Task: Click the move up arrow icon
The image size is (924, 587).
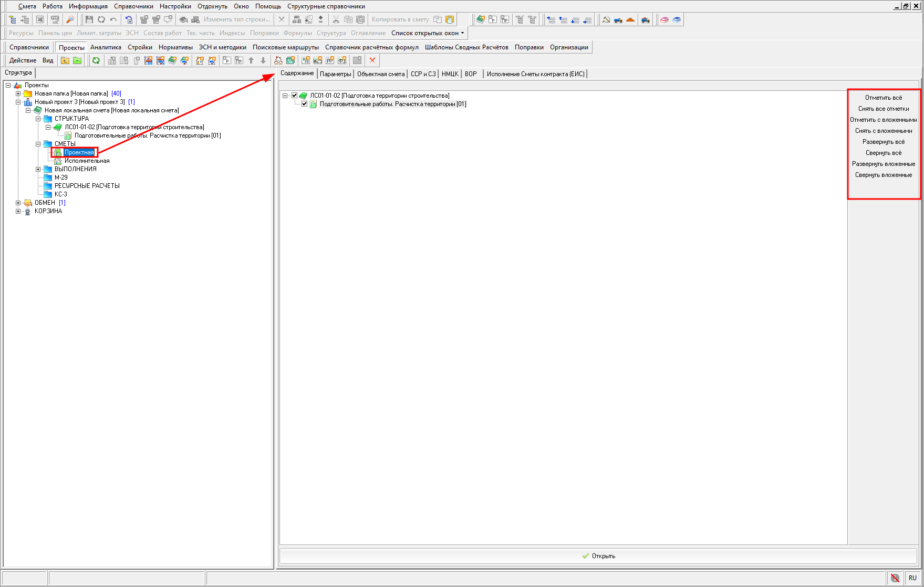Action: (251, 60)
